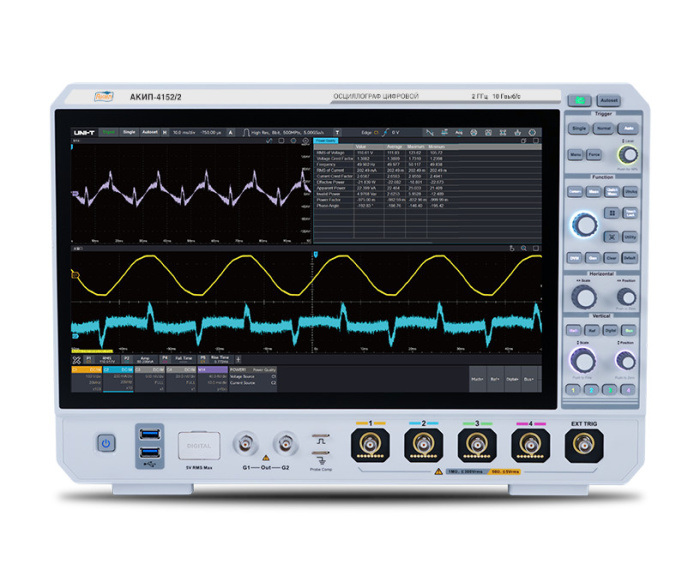Tap the rising edge slope icon beside 0 V
The height and width of the screenshot is (576, 700).
click(x=385, y=133)
